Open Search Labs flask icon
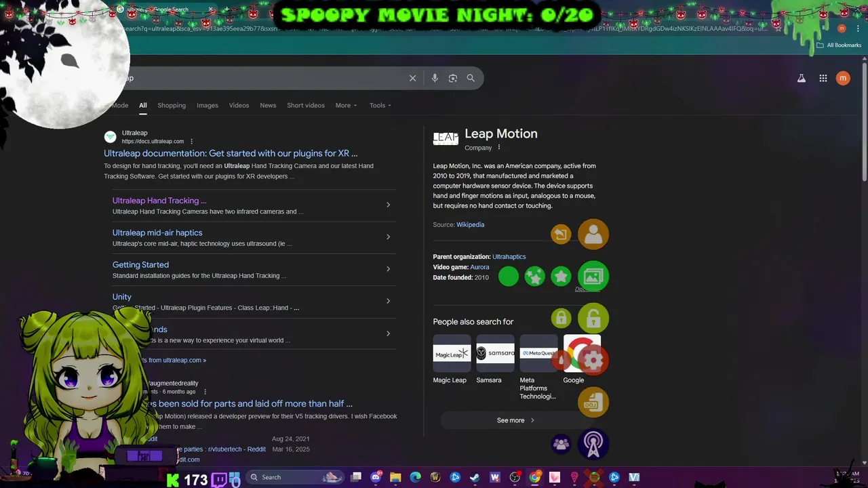Screen dimensions: 868x488 (802, 78)
